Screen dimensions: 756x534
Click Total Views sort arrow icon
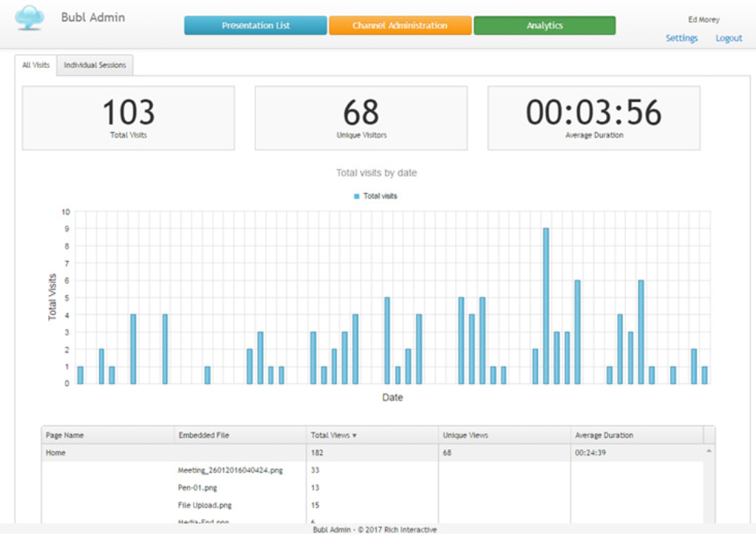(x=355, y=436)
